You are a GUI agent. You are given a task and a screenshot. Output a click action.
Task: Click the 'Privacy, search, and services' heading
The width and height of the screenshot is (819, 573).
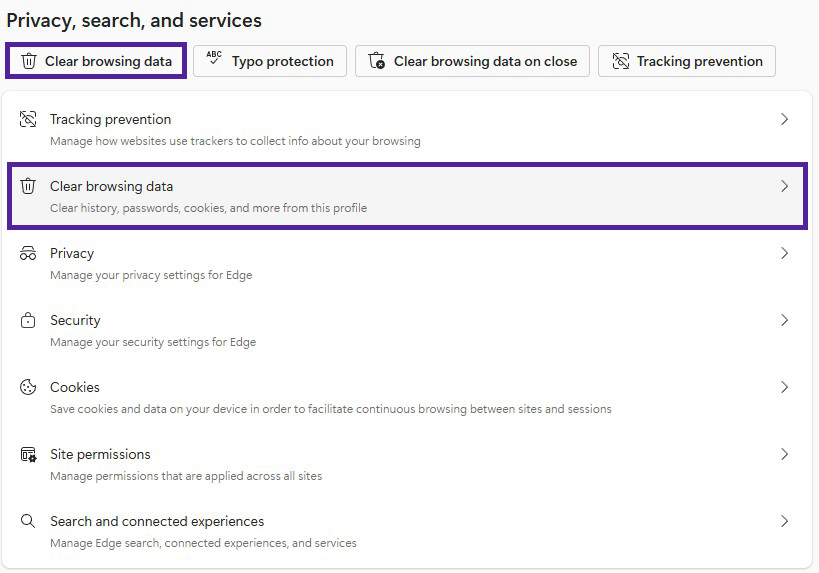pos(134,20)
